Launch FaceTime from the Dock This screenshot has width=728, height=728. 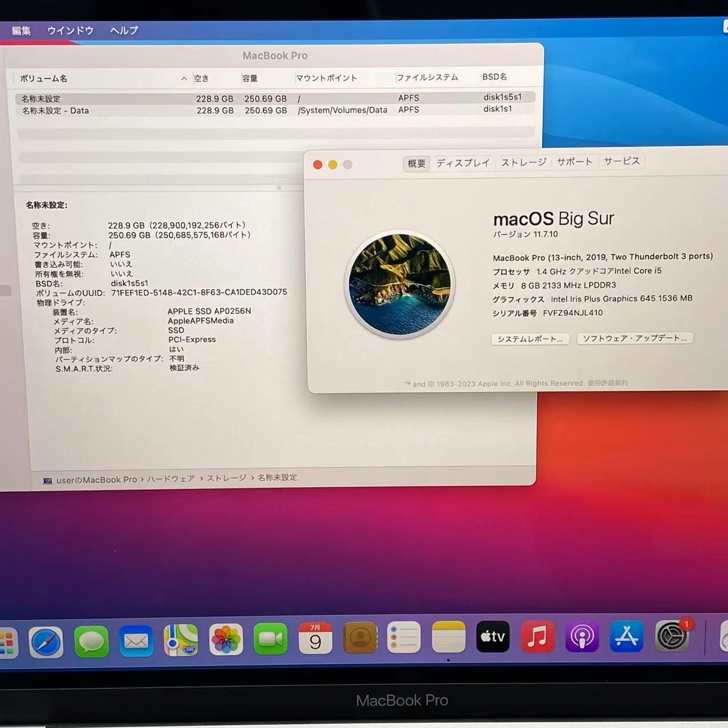pos(271,637)
